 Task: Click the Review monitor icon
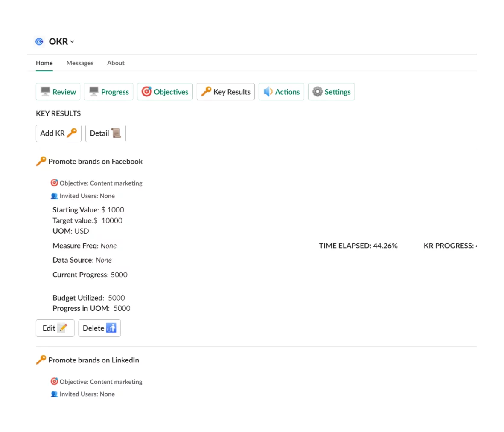point(46,91)
